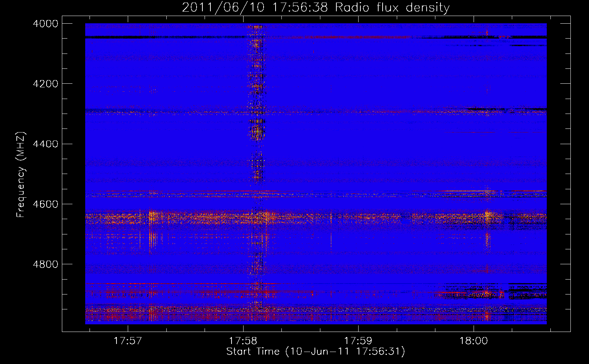The image size is (589, 364).
Task: Click the 4400 frequency axis label
Action: pos(45,144)
